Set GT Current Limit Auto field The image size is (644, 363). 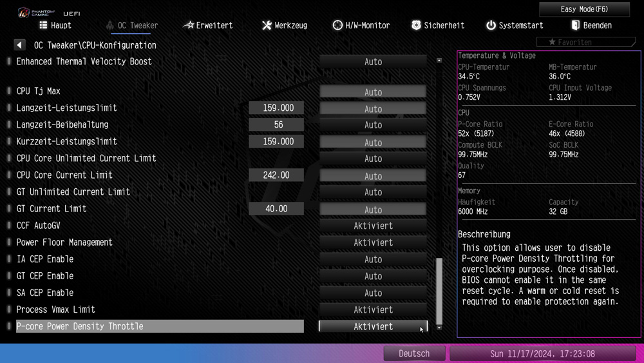(373, 210)
